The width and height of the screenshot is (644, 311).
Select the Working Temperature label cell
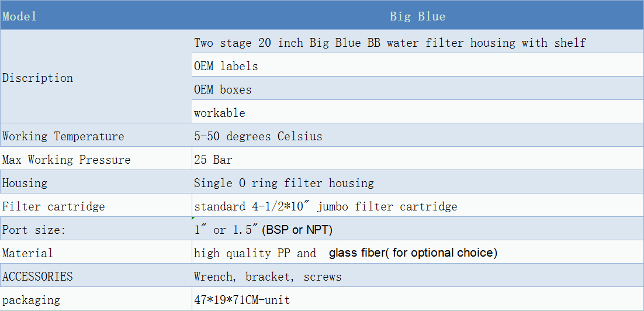click(96, 135)
